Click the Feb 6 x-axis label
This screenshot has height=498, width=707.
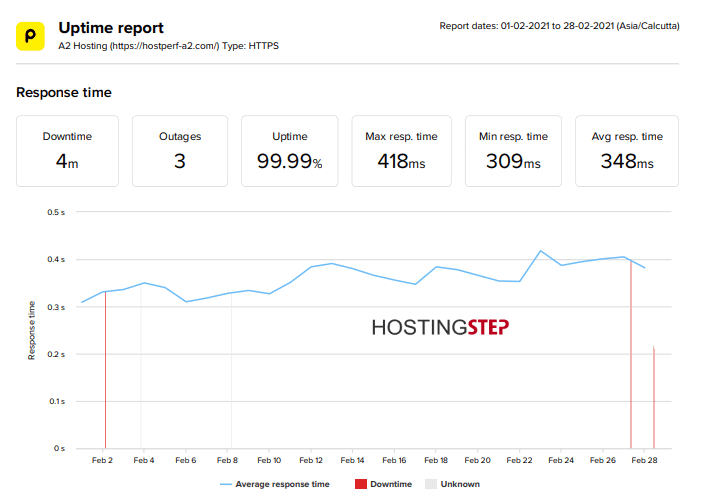click(186, 460)
